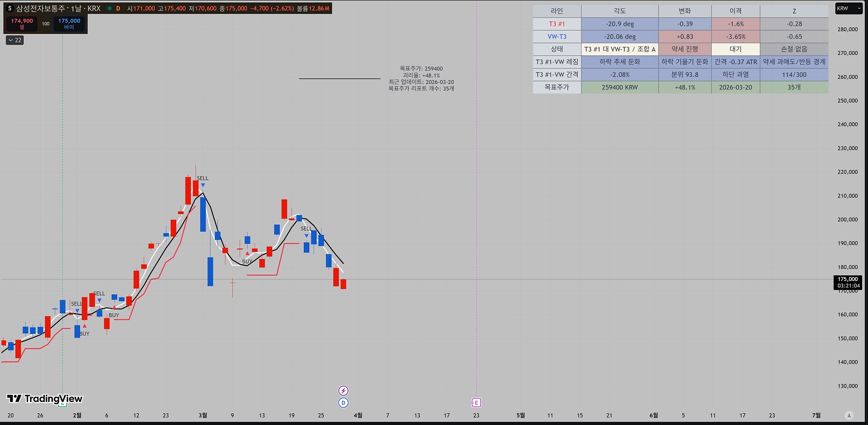The width and height of the screenshot is (868, 425).
Task: Click the 'VW-T3' row label in table
Action: click(x=557, y=37)
